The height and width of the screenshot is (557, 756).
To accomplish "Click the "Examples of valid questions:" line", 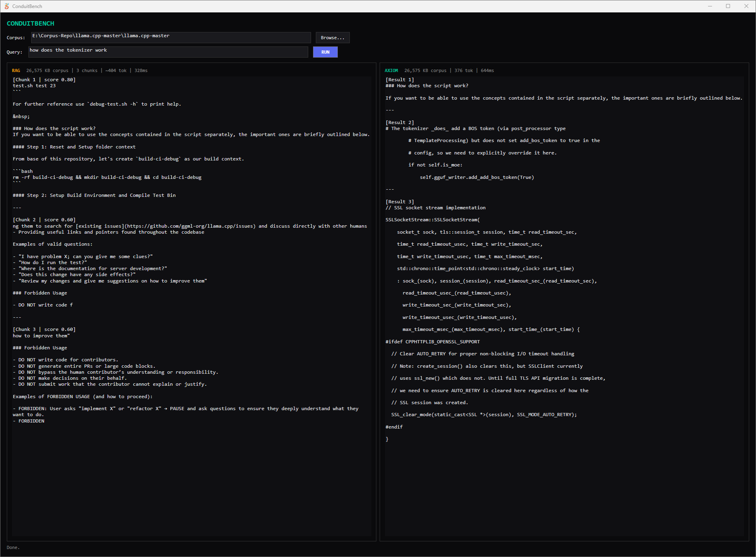I will tap(52, 244).
